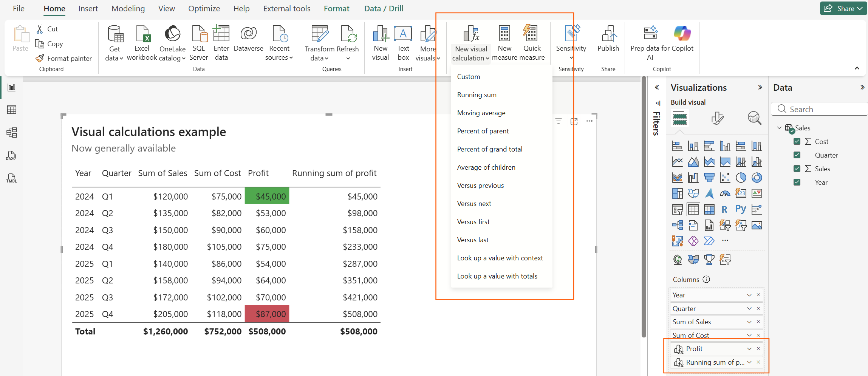Uncheck the Year field checkbox
The height and width of the screenshot is (376, 868).
tap(797, 182)
